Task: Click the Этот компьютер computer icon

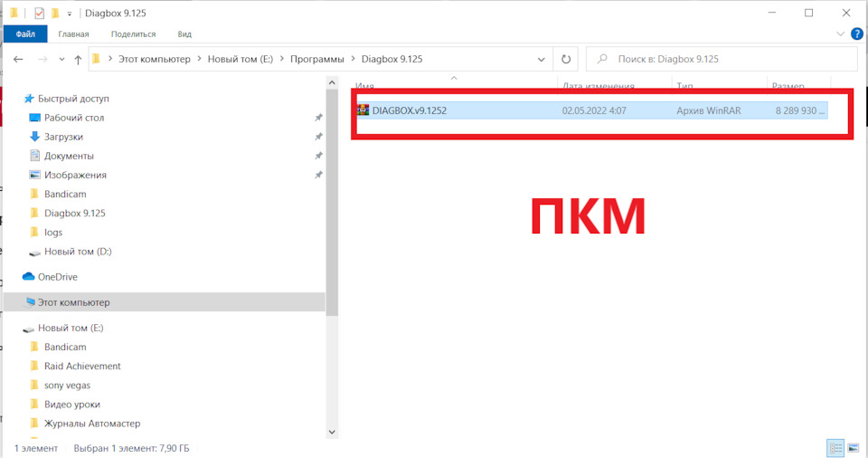Action: (30, 302)
